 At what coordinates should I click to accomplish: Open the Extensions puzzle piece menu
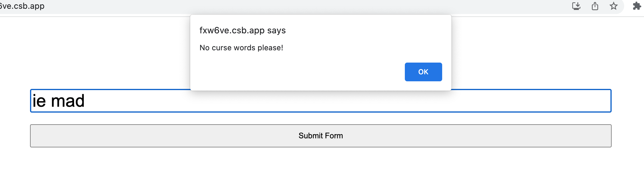(x=637, y=6)
